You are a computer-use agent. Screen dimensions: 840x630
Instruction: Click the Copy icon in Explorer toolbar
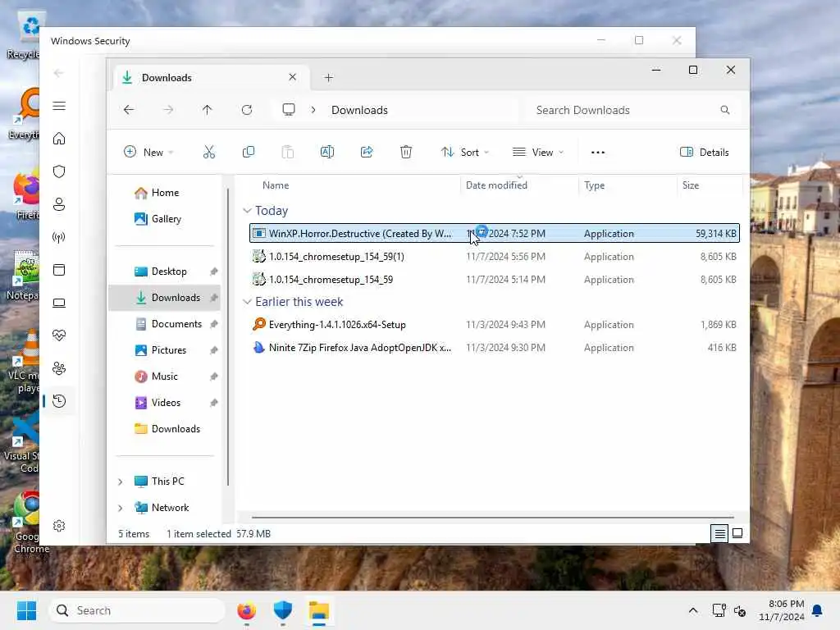tap(248, 152)
